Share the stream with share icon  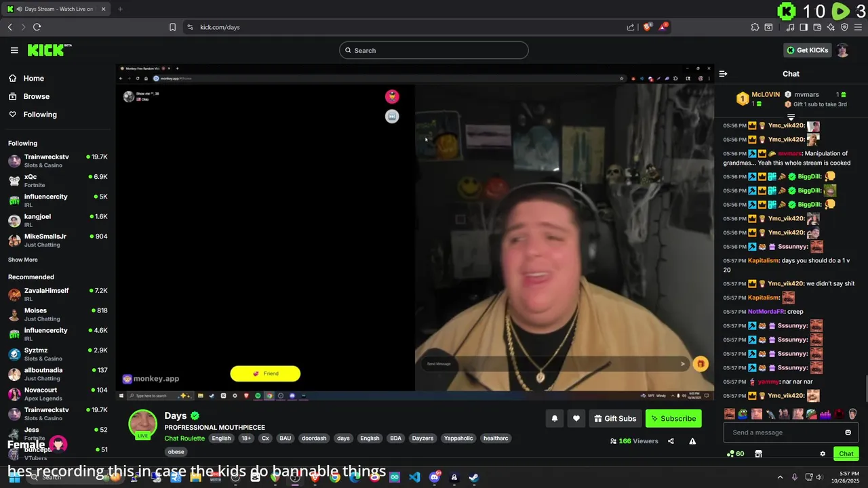click(671, 441)
